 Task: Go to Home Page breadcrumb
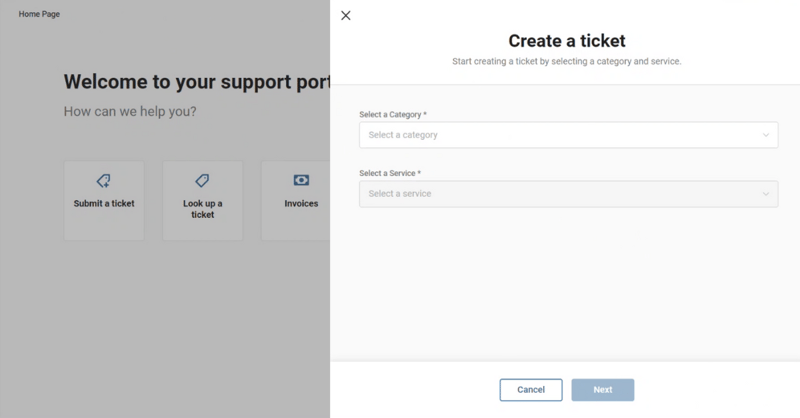pos(39,14)
